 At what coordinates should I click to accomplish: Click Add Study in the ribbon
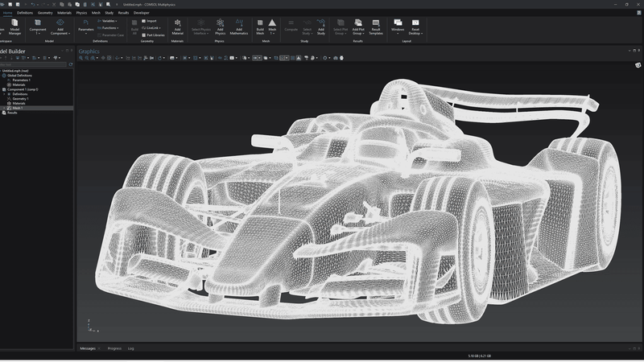click(321, 27)
